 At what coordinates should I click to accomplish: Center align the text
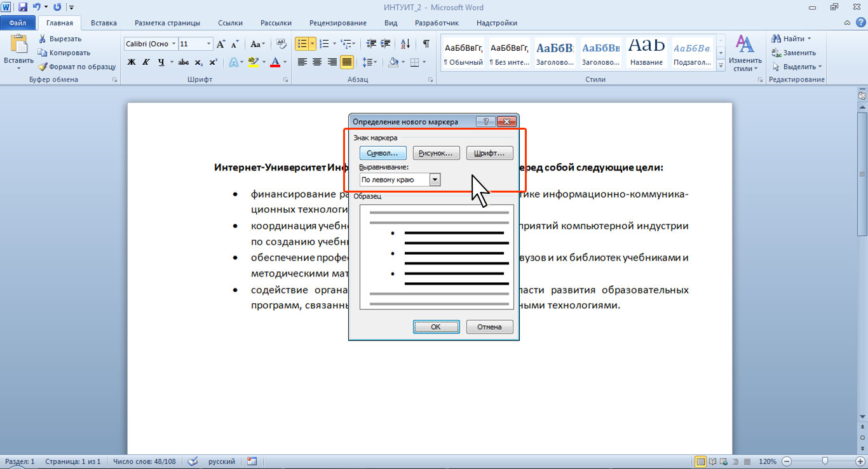point(317,62)
